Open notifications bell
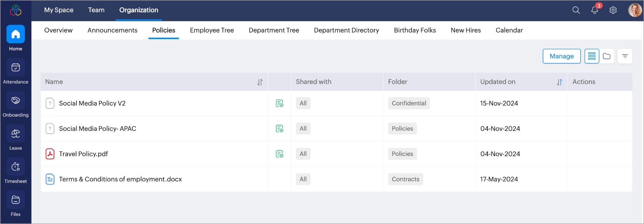Viewport: 644px width, 224px height. point(594,10)
